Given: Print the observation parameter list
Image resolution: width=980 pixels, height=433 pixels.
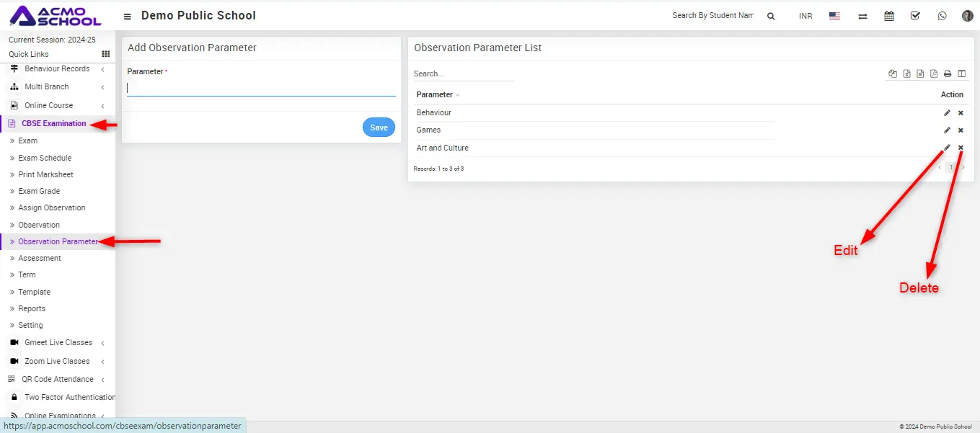Looking at the screenshot, I should coord(948,73).
